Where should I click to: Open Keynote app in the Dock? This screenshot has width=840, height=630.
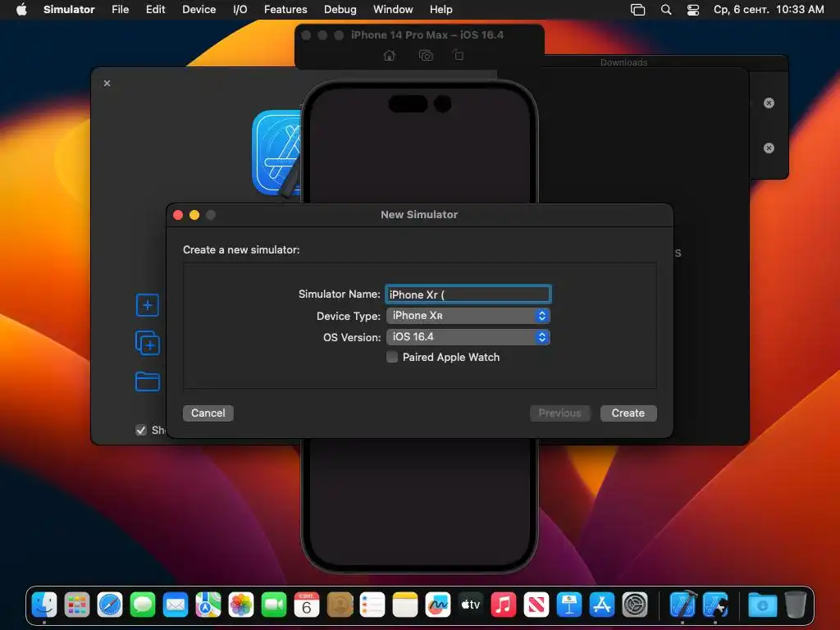[x=569, y=605]
